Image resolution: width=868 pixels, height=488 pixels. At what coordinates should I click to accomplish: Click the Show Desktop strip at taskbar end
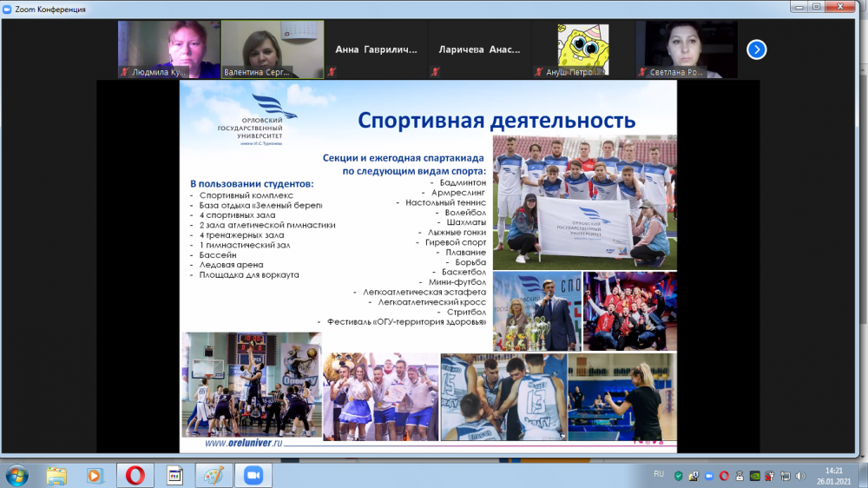pos(864,475)
